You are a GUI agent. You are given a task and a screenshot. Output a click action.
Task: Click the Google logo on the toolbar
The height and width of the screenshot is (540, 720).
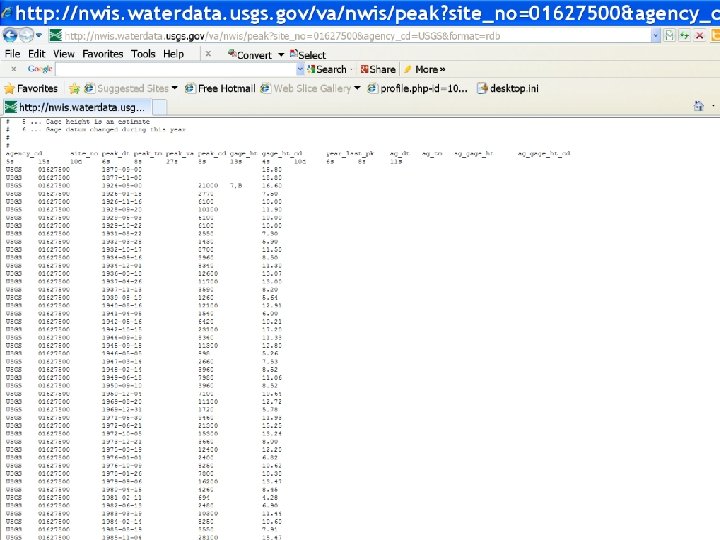pyautogui.click(x=39, y=69)
